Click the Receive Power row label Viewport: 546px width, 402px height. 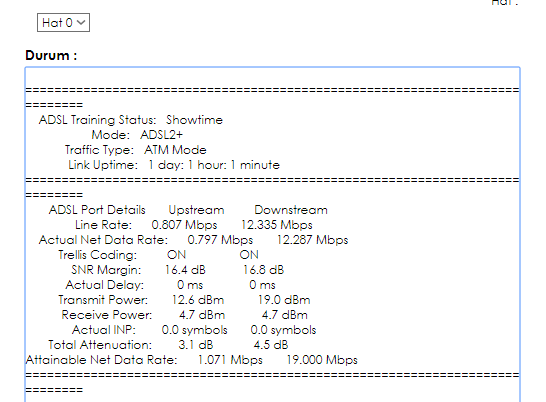107,315
